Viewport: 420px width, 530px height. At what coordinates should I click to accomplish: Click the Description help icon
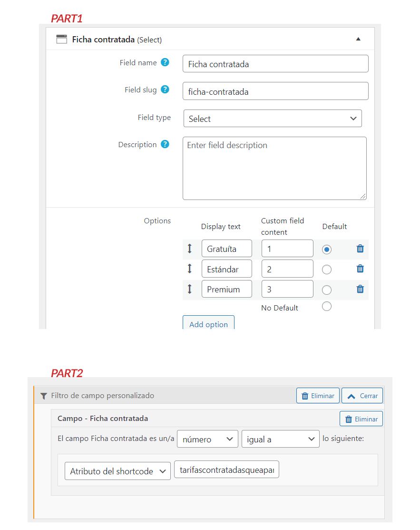[165, 144]
